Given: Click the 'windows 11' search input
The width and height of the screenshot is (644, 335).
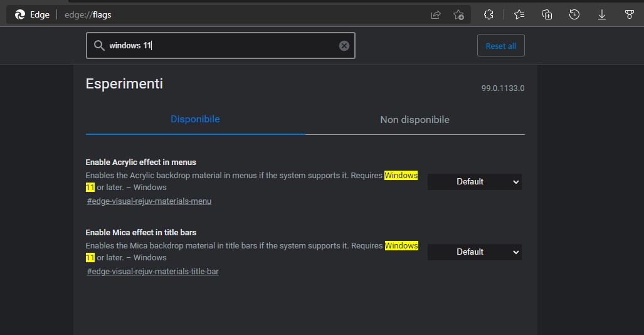Looking at the screenshot, I should pos(221,46).
